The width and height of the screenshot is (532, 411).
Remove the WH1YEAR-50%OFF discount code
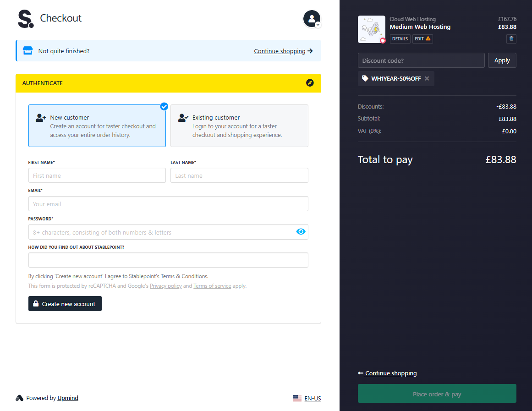tap(427, 78)
